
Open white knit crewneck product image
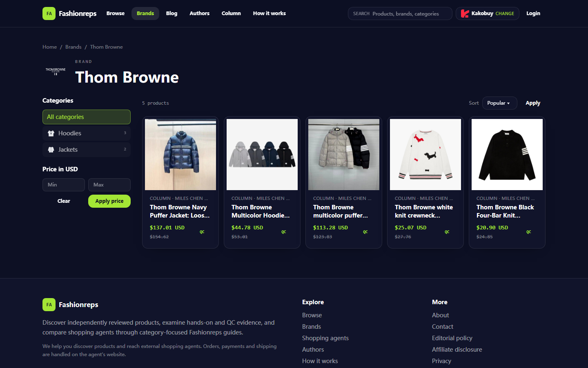pos(425,155)
